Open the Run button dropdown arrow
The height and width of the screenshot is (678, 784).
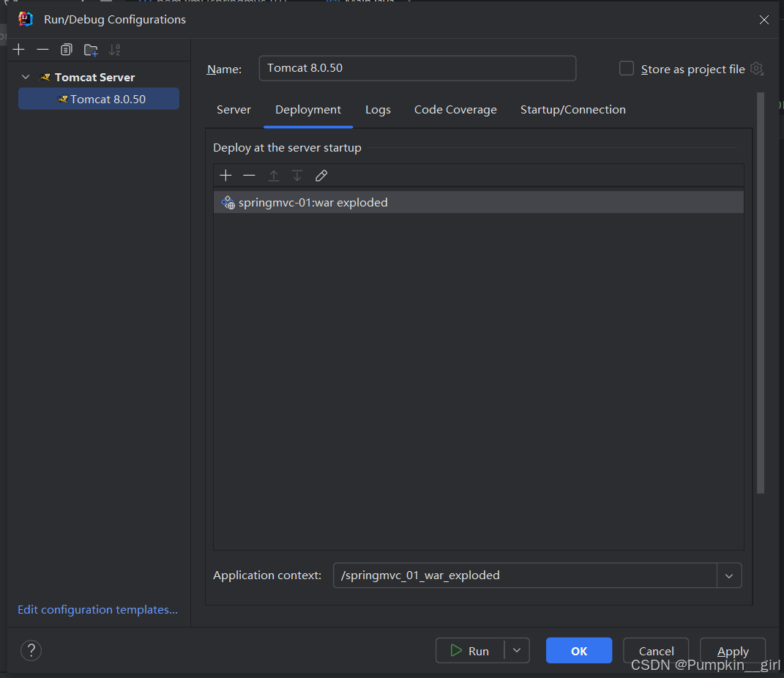(517, 650)
